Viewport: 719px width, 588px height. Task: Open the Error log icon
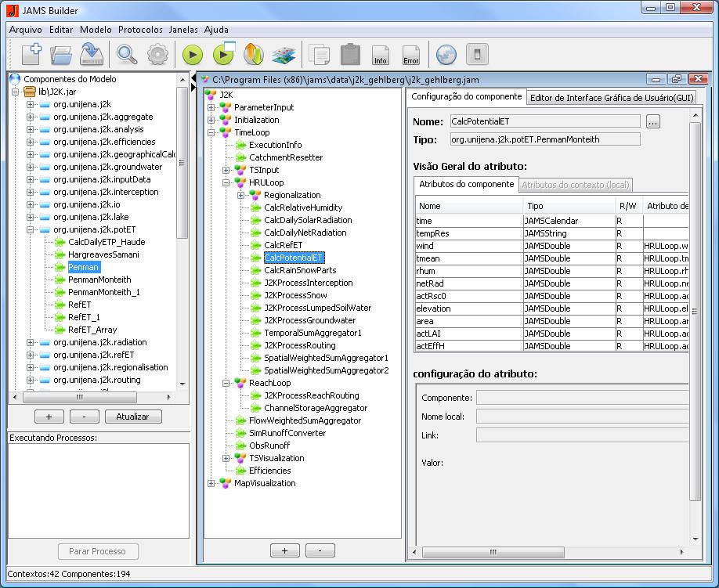click(410, 54)
